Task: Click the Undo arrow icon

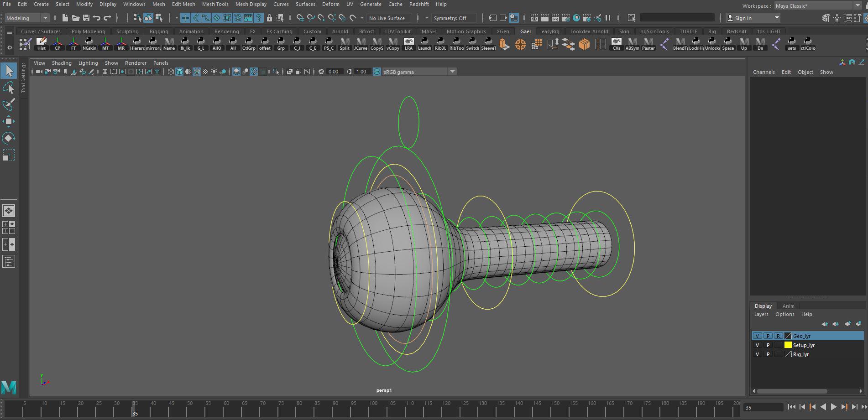Action: pyautogui.click(x=97, y=18)
